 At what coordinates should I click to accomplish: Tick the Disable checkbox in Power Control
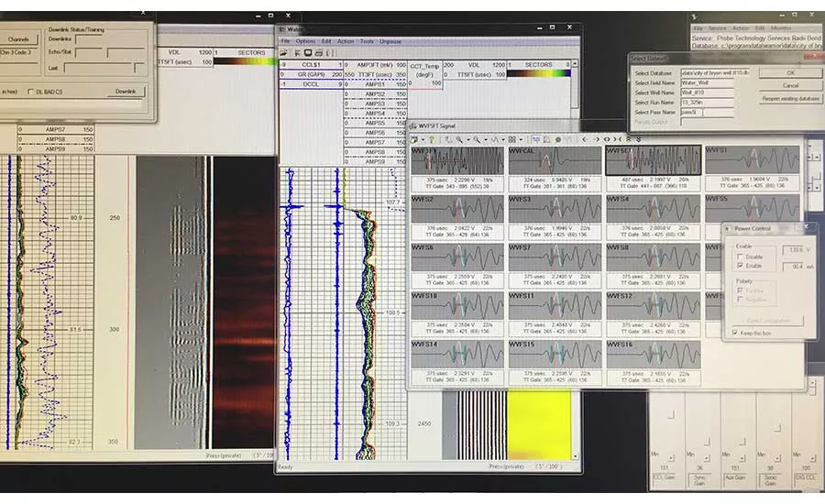pyautogui.click(x=741, y=257)
